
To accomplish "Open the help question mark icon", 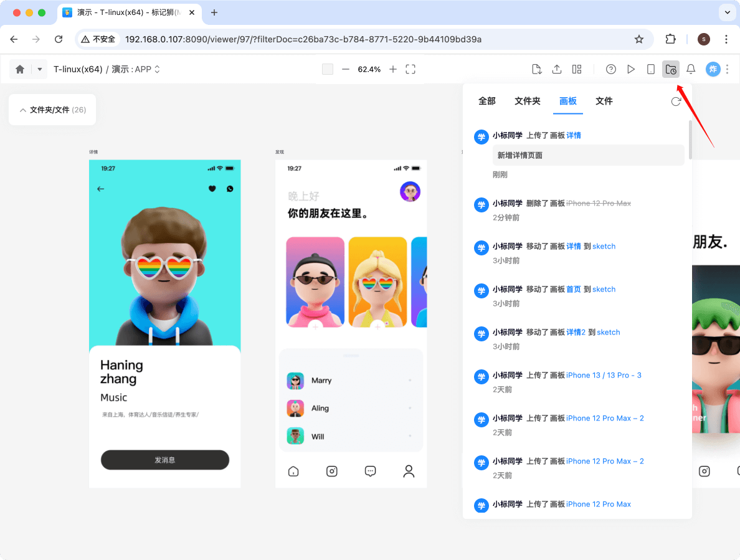I will [x=610, y=69].
